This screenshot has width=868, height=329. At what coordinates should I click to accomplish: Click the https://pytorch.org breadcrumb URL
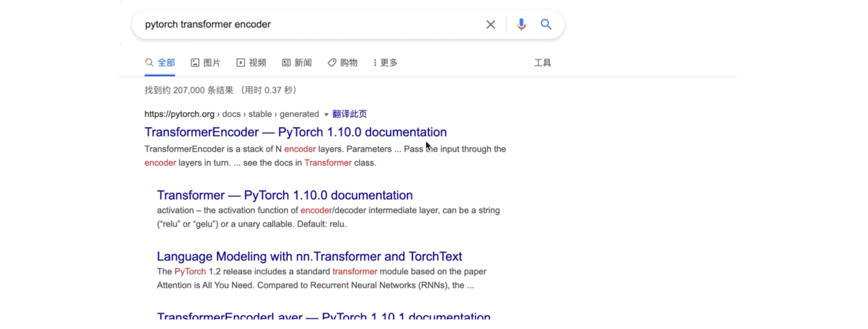[179, 114]
